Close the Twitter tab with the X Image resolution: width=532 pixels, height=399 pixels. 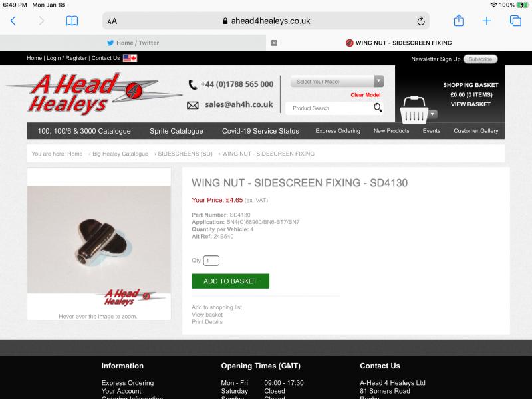tap(274, 43)
